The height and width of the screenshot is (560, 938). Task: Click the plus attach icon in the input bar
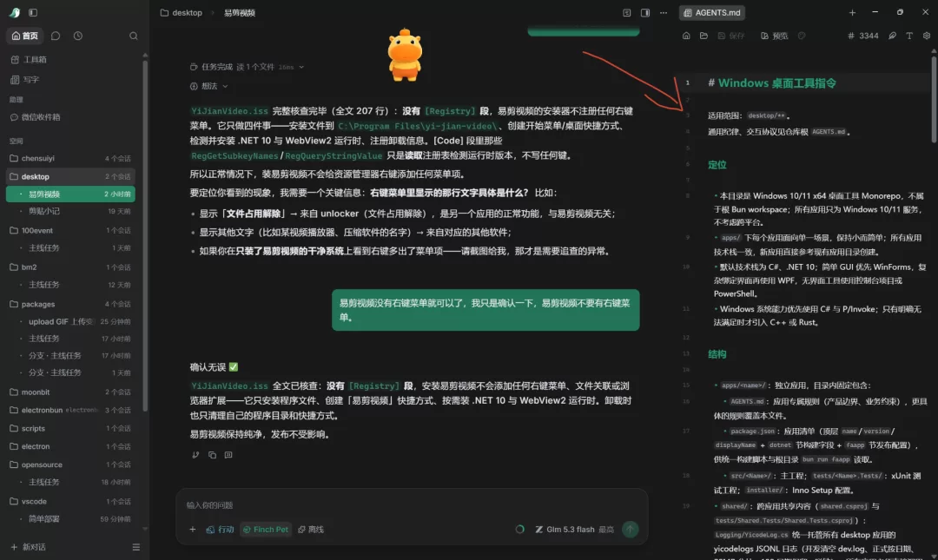(193, 529)
